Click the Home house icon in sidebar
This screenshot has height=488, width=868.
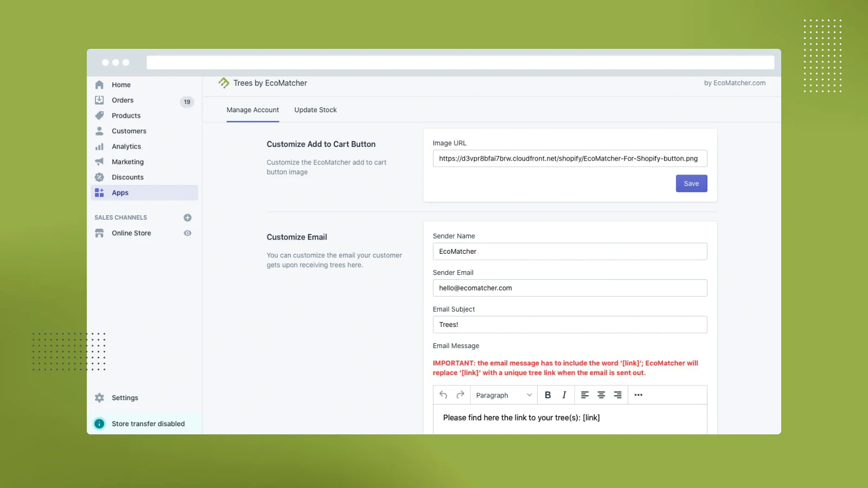point(99,85)
